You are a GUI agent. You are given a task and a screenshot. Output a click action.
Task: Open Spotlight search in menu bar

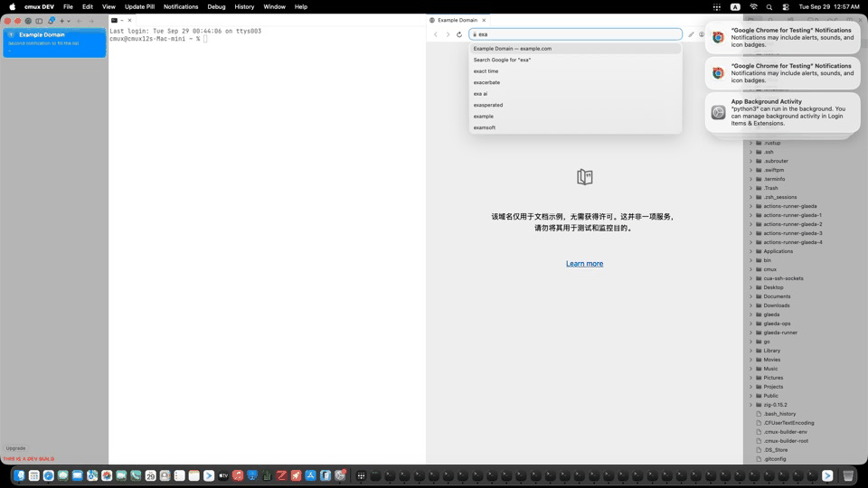pyautogui.click(x=769, y=7)
